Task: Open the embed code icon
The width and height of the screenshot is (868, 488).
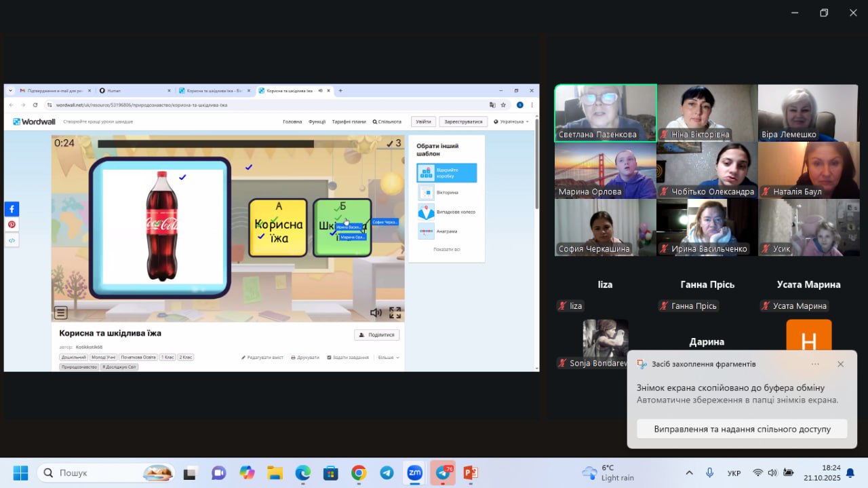Action: tap(12, 240)
